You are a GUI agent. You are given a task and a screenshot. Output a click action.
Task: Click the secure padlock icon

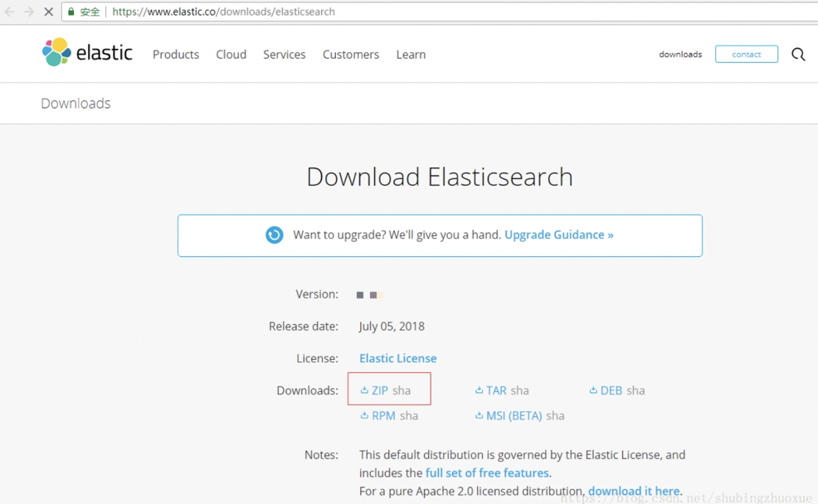(71, 12)
